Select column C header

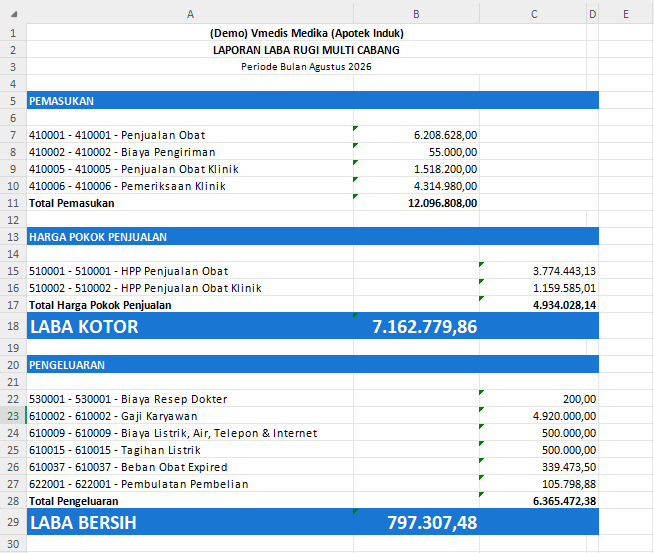(533, 14)
